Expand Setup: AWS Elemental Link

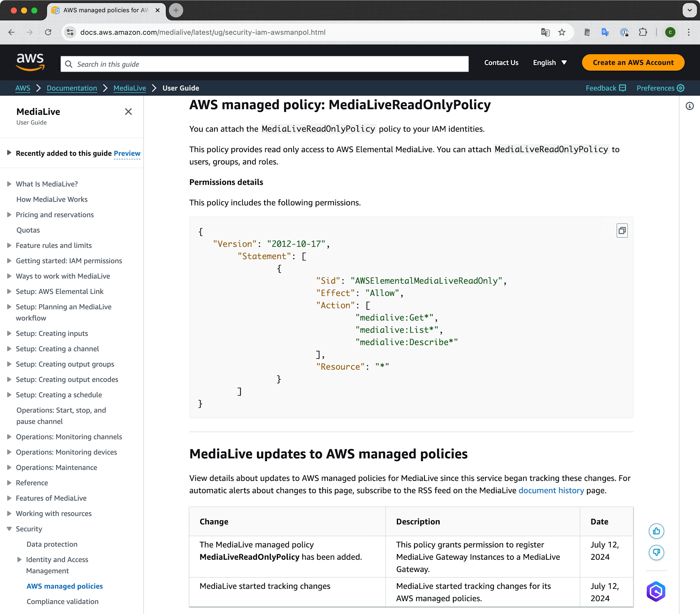click(9, 292)
